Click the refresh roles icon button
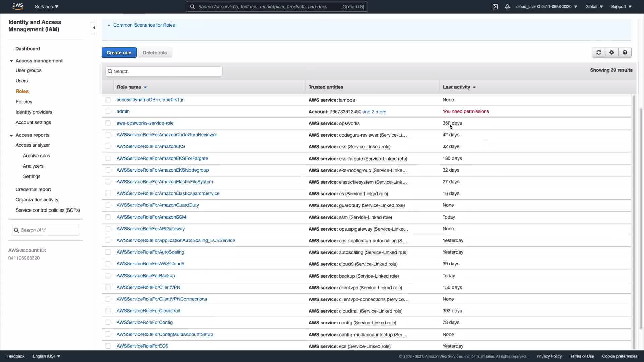Screen dimensions: 644x362 pyautogui.click(x=598, y=53)
